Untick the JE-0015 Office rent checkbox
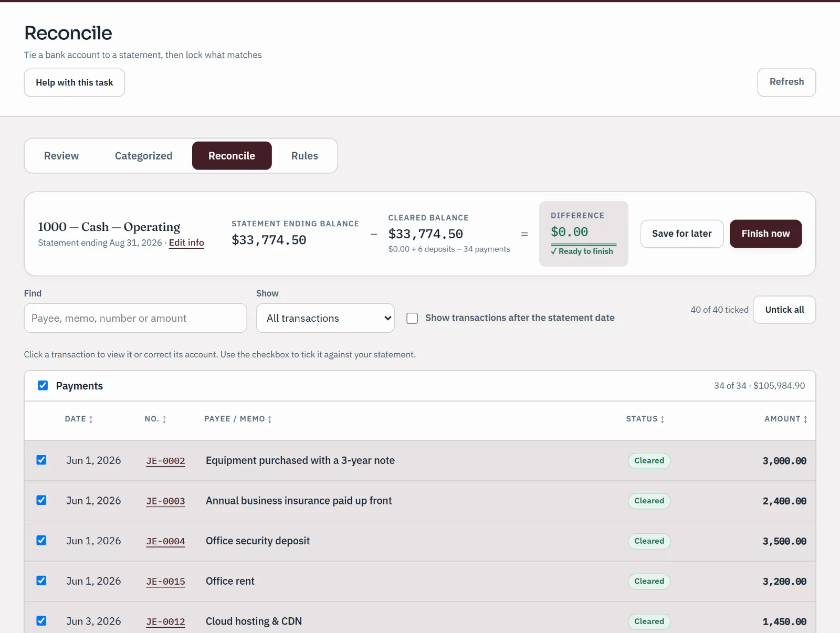Viewport: 840px width, 633px height. pos(41,581)
